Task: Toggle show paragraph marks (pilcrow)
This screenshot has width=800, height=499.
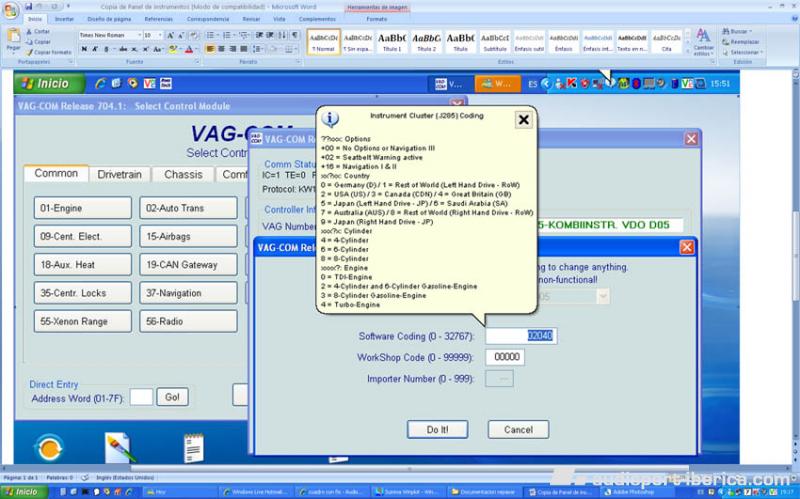Action: [295, 35]
